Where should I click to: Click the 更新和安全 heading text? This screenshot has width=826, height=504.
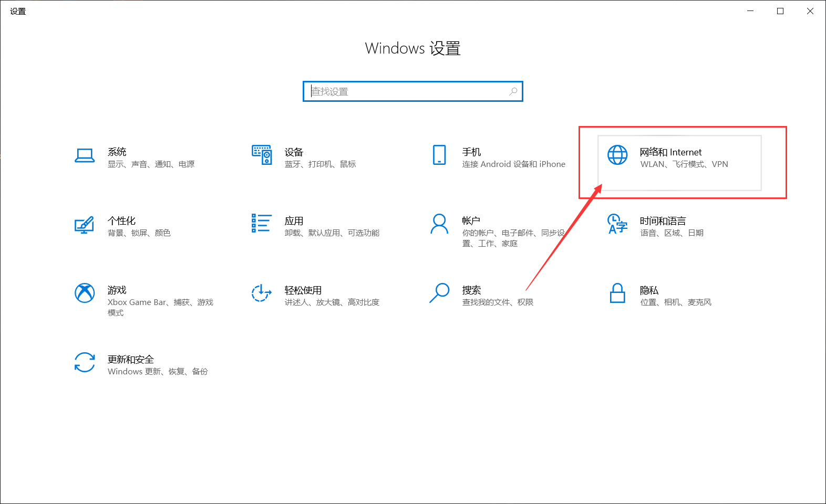(131, 360)
